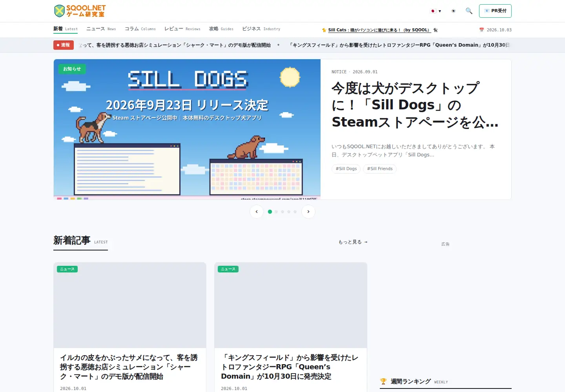The image size is (565, 392).
Task: Open the Sill Dogs Steam headline
Action: (415, 105)
